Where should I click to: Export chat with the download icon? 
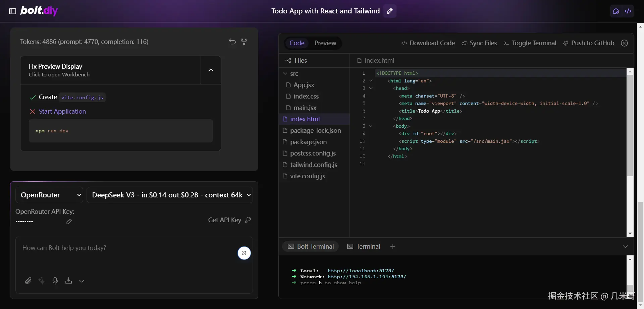[68, 281]
